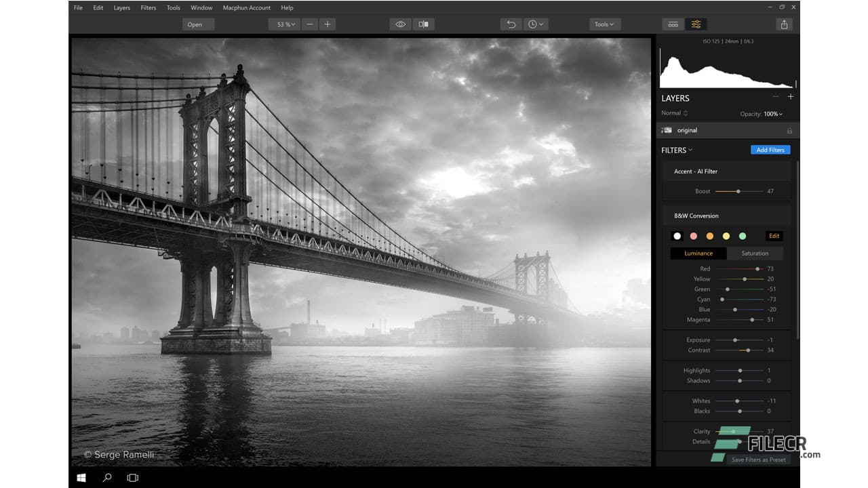Switch to the Saturation toggle in B&W Conversion
Viewport: 868px width, 488px height.
tap(755, 253)
